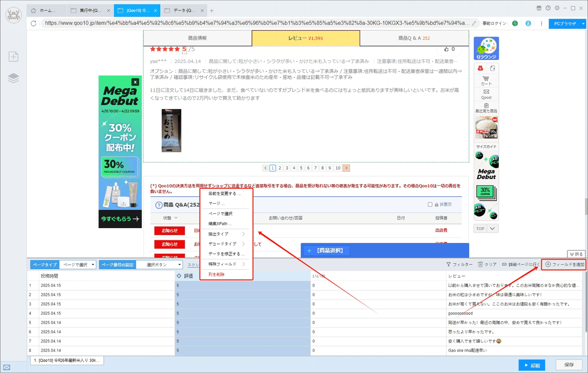Click the thumbs-up like icon on review

click(446, 49)
